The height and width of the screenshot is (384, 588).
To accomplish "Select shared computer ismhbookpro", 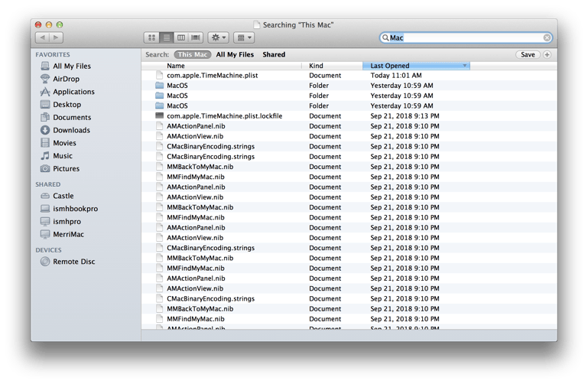I will point(69,209).
